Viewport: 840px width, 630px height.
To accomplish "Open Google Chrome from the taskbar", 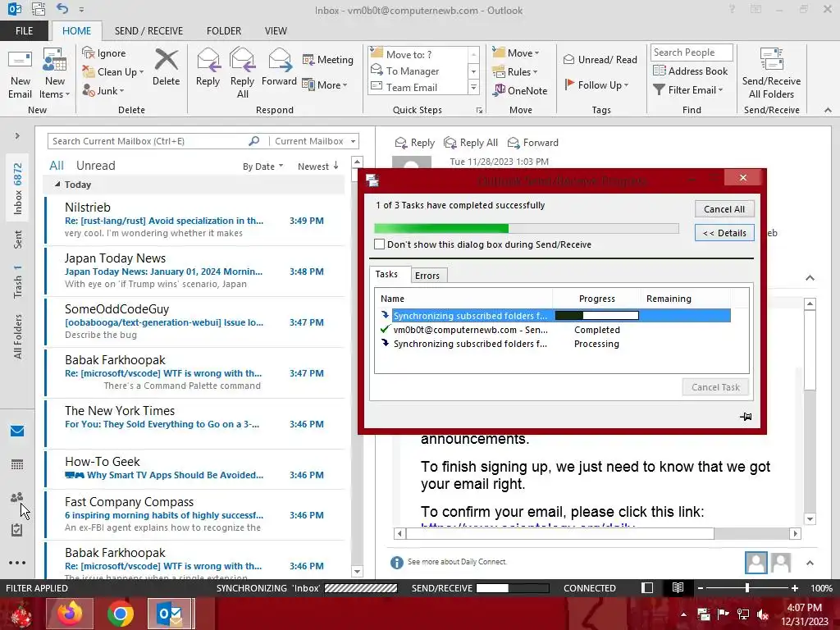I will (121, 614).
